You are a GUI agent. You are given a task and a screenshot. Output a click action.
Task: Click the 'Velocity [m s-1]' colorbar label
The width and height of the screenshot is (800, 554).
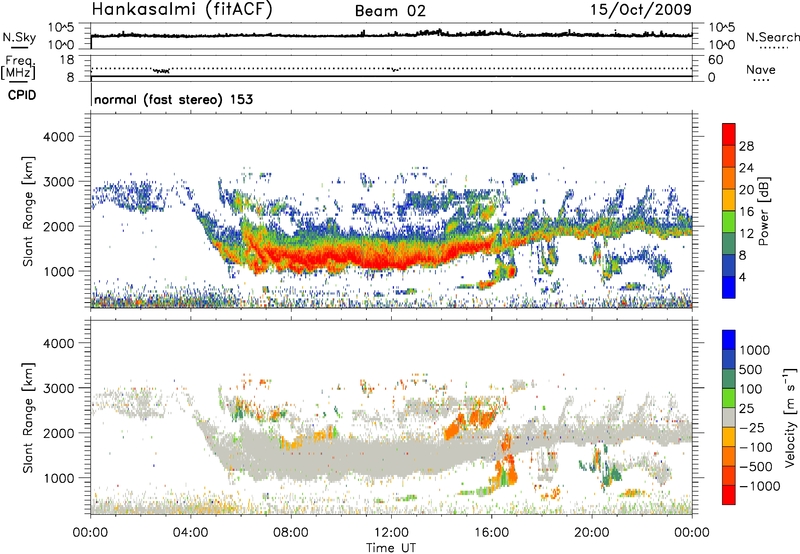click(790, 417)
